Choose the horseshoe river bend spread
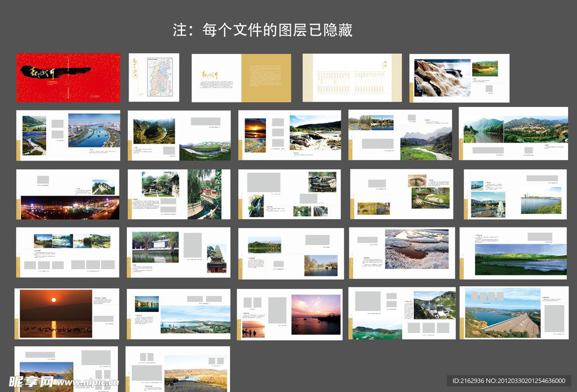 tap(179, 135)
